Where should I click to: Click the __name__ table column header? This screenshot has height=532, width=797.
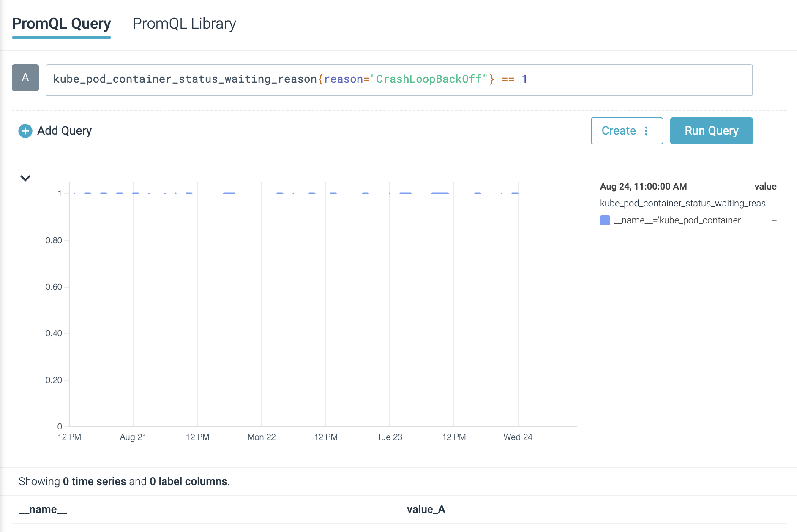(x=43, y=509)
